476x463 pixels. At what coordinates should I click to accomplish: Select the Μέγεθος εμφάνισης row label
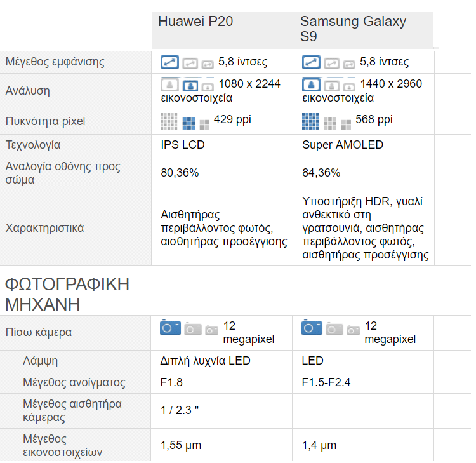(55, 62)
